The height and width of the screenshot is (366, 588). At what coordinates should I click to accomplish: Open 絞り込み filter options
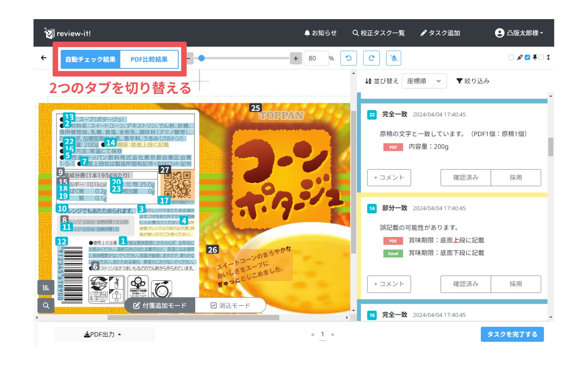click(x=473, y=81)
